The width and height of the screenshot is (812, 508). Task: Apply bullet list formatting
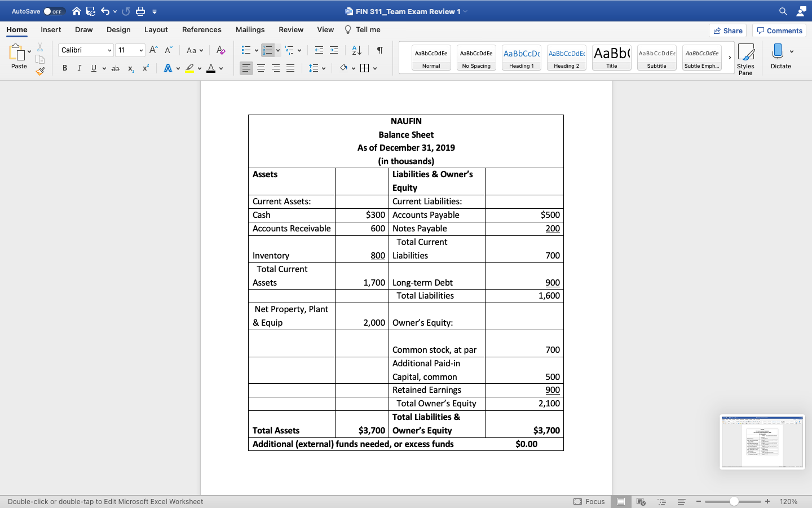(246, 50)
